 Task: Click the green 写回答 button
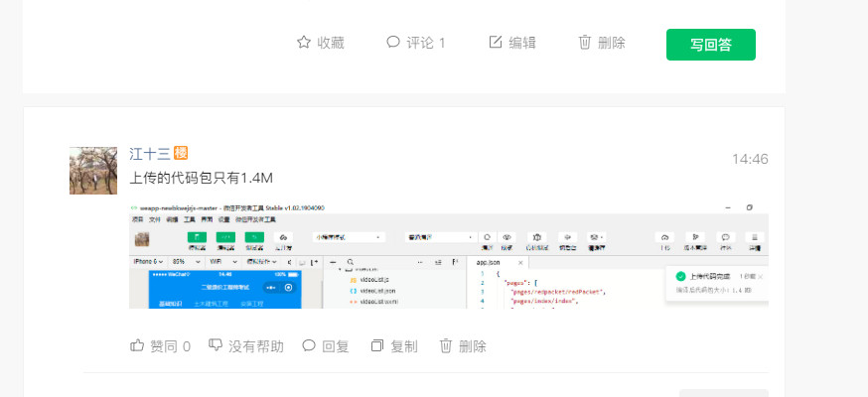[x=711, y=45]
